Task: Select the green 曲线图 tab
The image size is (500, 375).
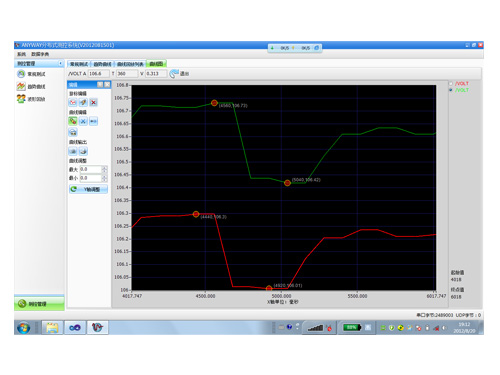Action: tap(156, 64)
